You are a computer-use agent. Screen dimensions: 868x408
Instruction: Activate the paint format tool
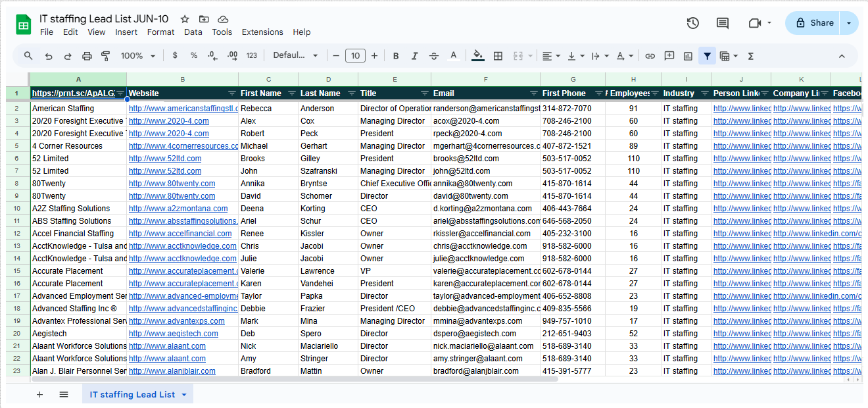[106, 56]
